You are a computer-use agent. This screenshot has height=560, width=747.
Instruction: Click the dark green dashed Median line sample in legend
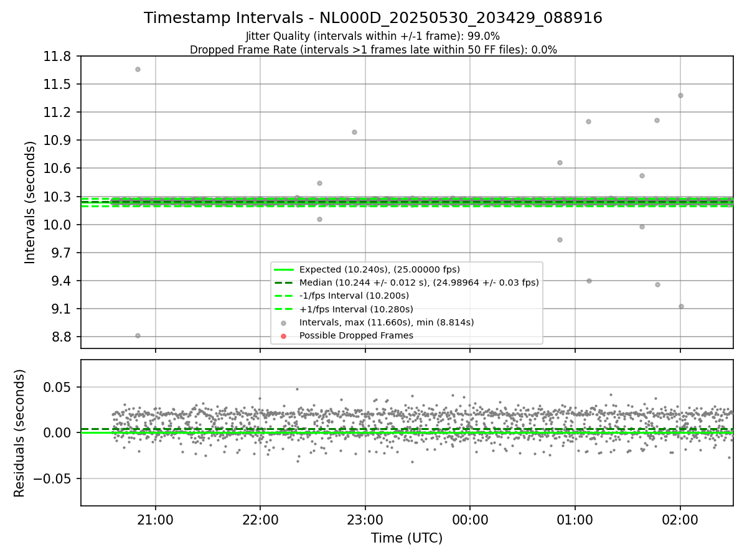[284, 282]
